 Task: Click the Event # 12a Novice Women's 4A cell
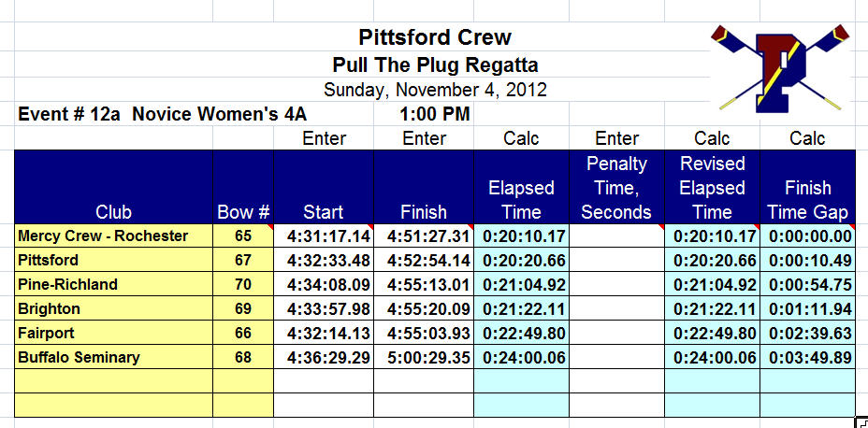tap(162, 114)
